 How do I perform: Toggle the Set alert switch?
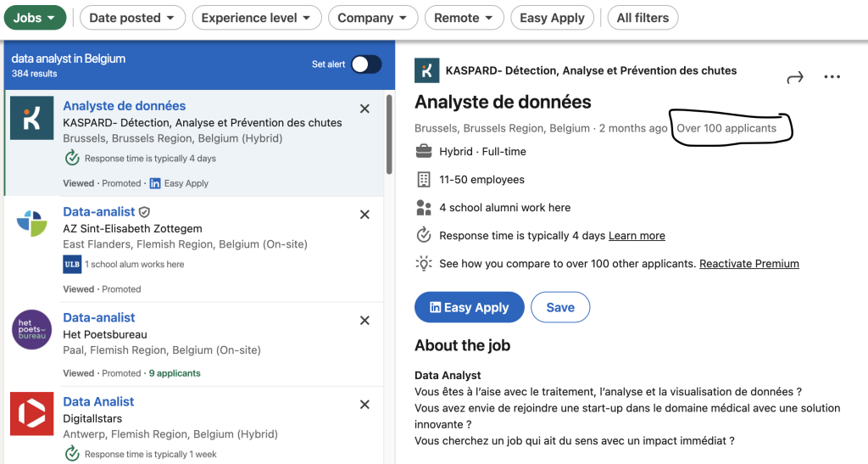pyautogui.click(x=366, y=64)
